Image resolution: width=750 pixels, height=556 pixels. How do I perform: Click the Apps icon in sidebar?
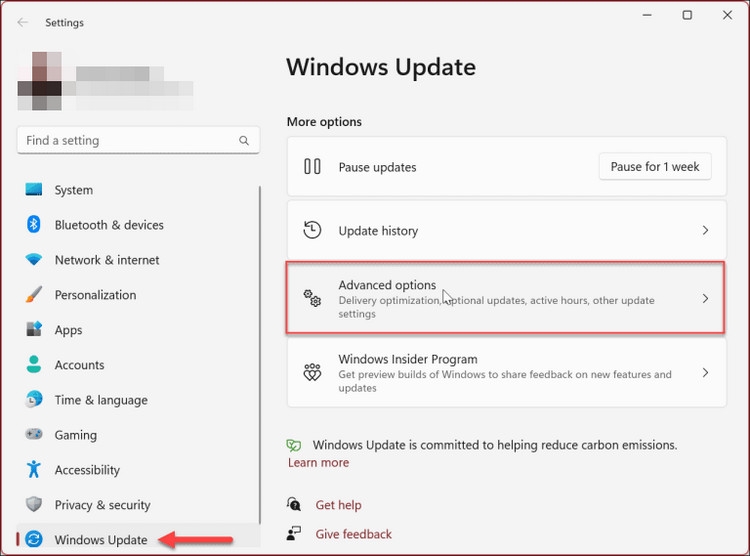tap(33, 329)
